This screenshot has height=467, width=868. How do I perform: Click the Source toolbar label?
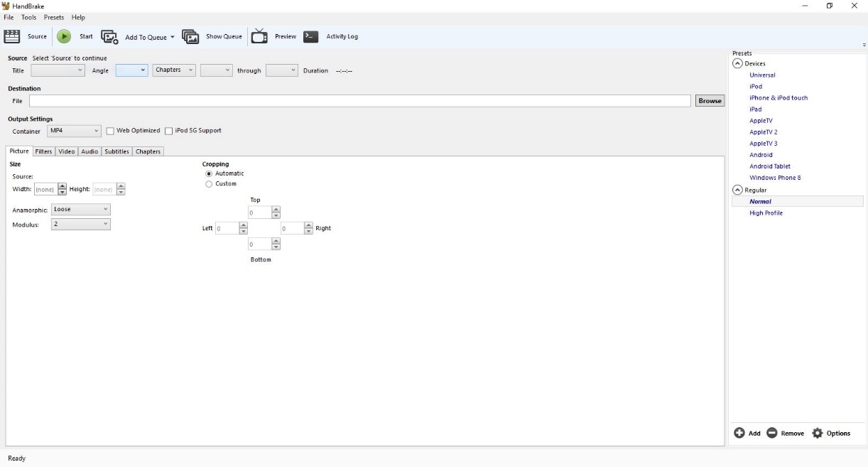click(37, 37)
